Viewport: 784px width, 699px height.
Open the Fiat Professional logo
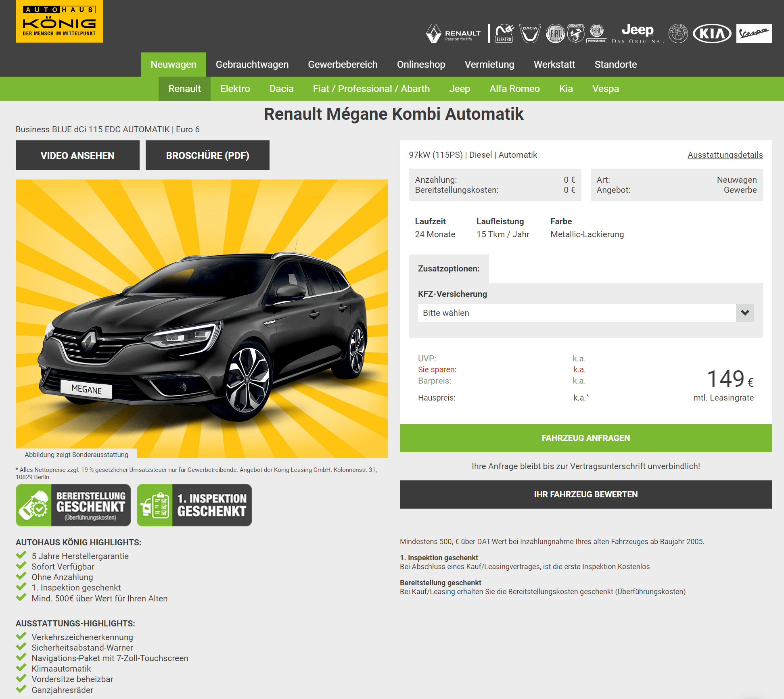[x=597, y=33]
